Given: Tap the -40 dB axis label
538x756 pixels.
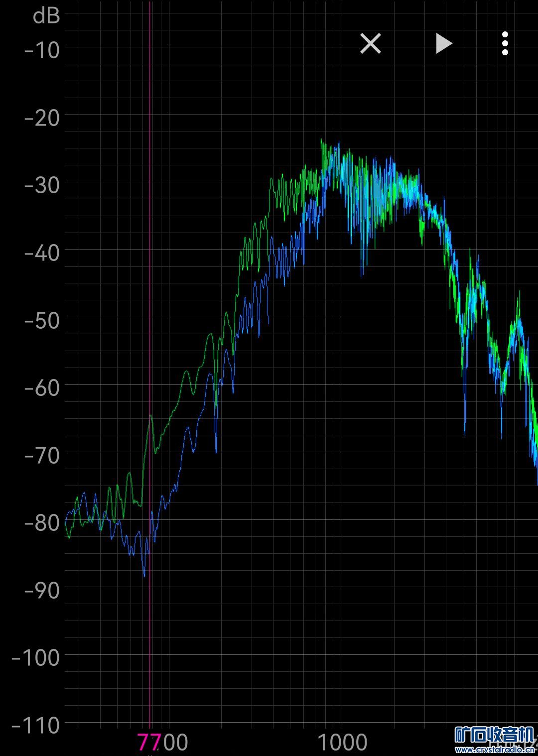Looking at the screenshot, I should [42, 252].
